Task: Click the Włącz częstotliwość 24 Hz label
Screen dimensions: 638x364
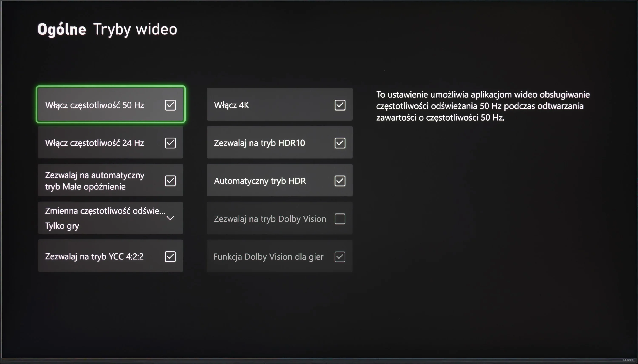Action: [94, 143]
